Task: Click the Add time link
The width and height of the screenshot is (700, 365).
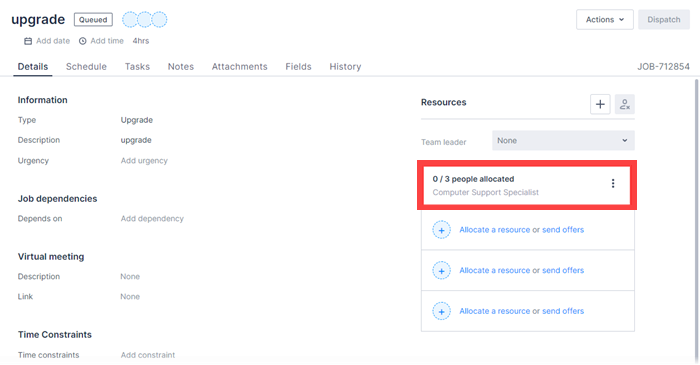Action: click(x=107, y=41)
